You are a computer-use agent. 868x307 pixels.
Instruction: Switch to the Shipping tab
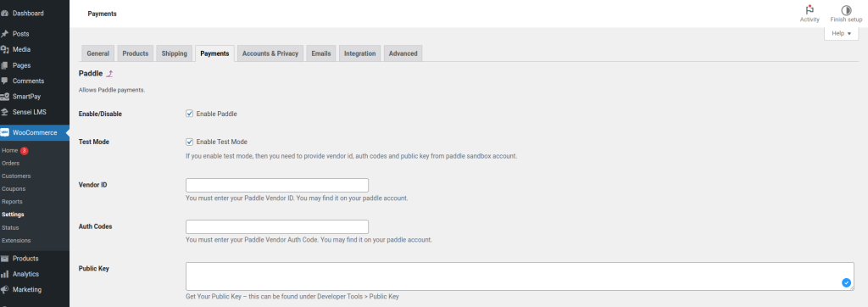click(x=175, y=53)
